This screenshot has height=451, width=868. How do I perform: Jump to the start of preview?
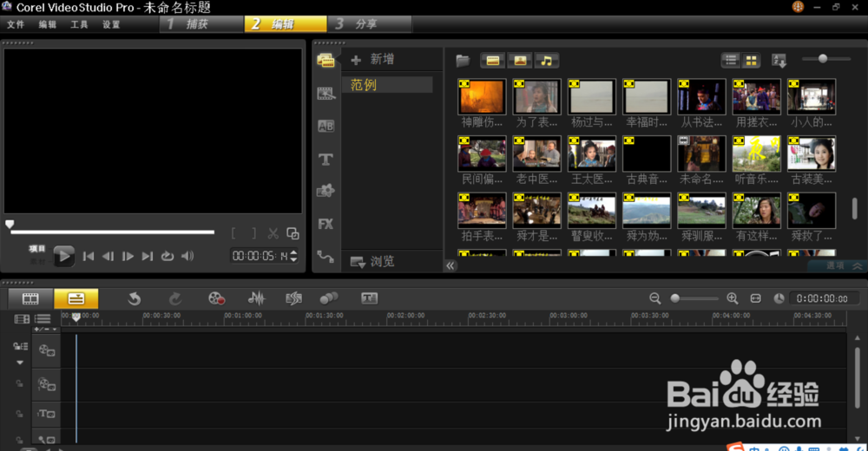click(88, 256)
